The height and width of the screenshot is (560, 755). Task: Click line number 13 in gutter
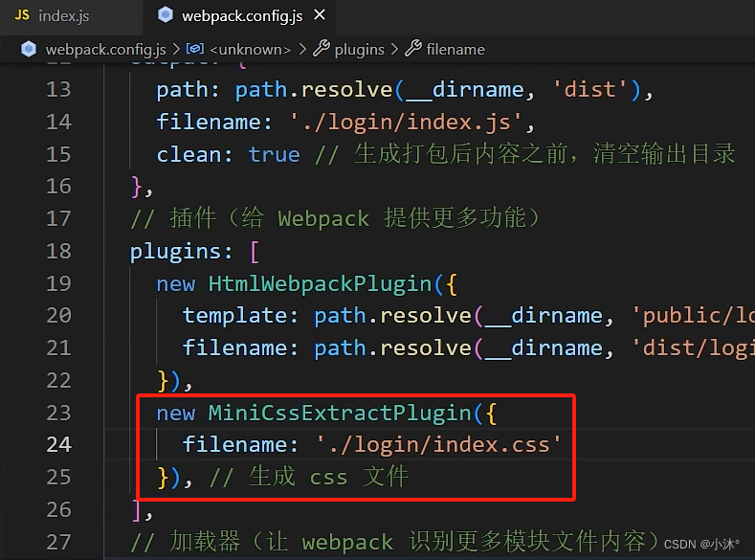tap(58, 90)
